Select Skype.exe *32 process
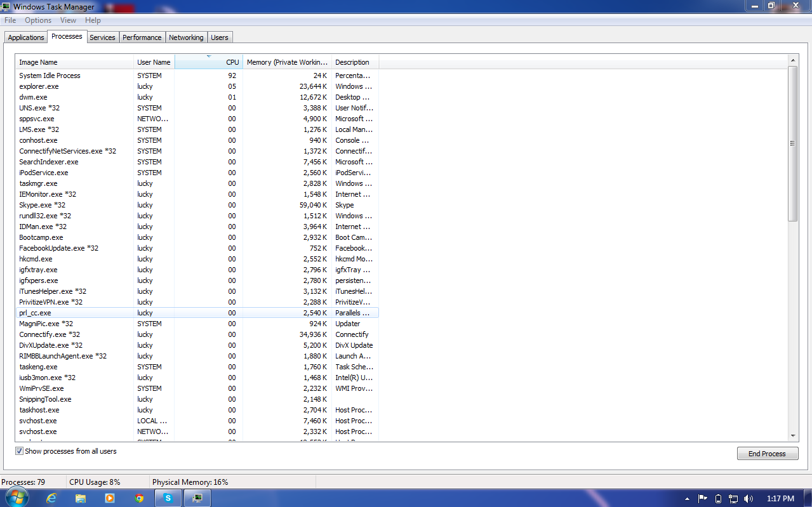The image size is (812, 507). coord(197,205)
